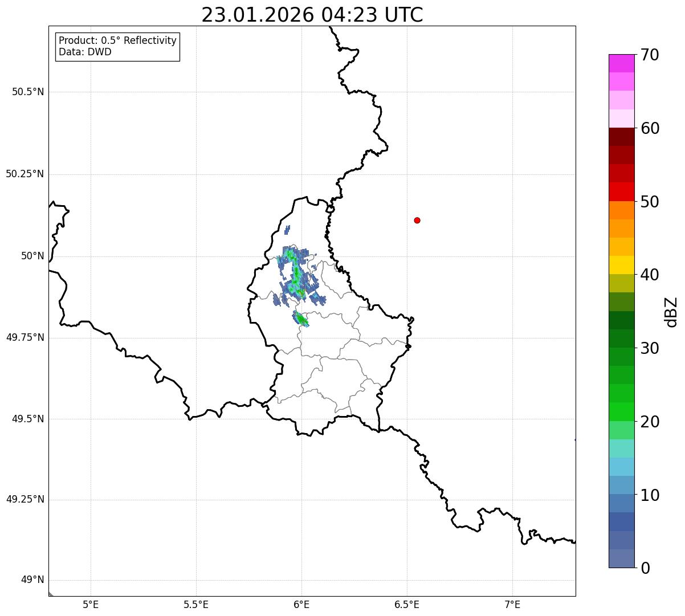Click the 6°E longitude label
Screen dimensions: 685x616
pyautogui.click(x=301, y=605)
